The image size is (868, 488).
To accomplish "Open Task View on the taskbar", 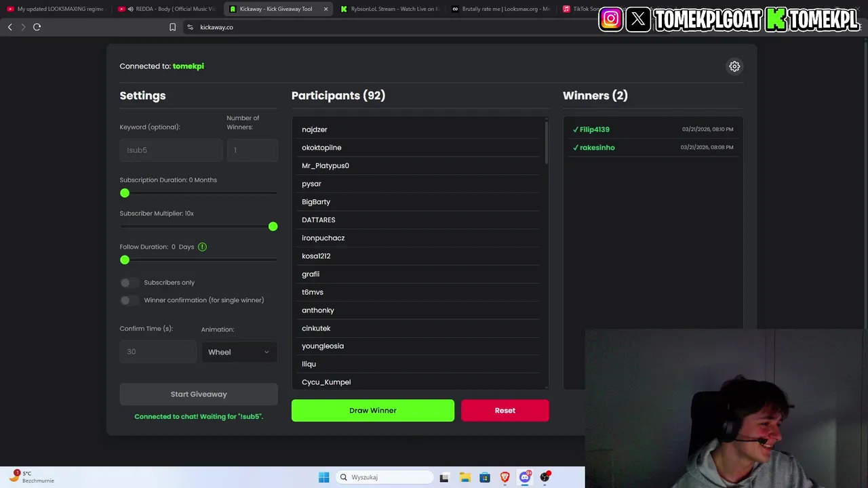I will tap(444, 477).
